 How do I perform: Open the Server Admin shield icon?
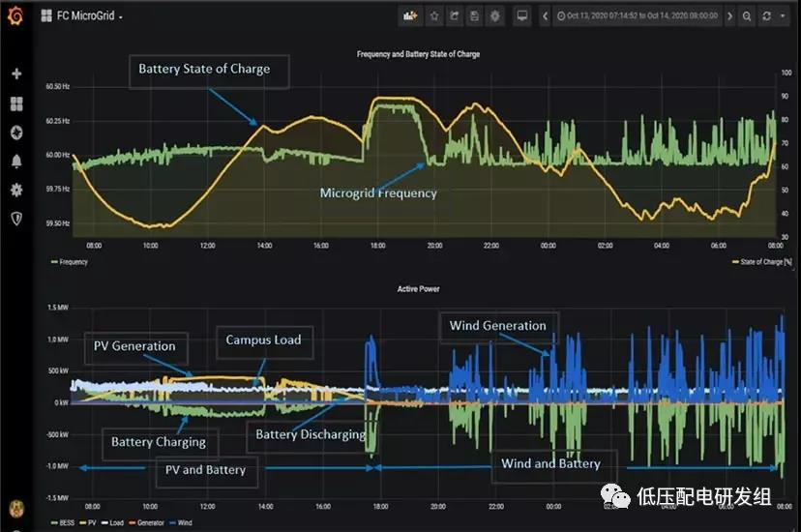[x=15, y=220]
